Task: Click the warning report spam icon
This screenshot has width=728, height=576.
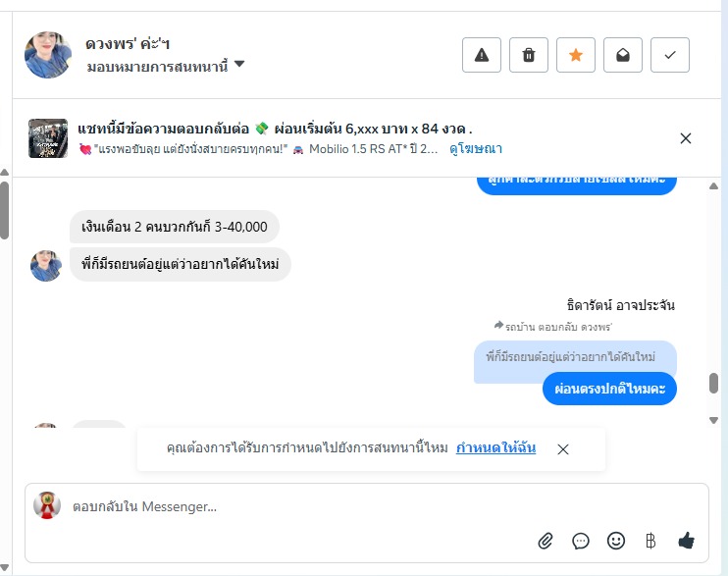Action: (482, 55)
